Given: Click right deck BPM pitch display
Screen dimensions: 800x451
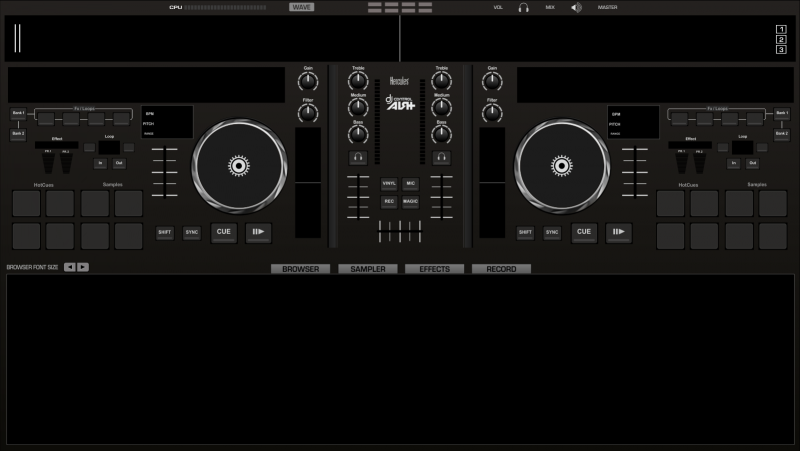Looking at the screenshot, I should (633, 122).
